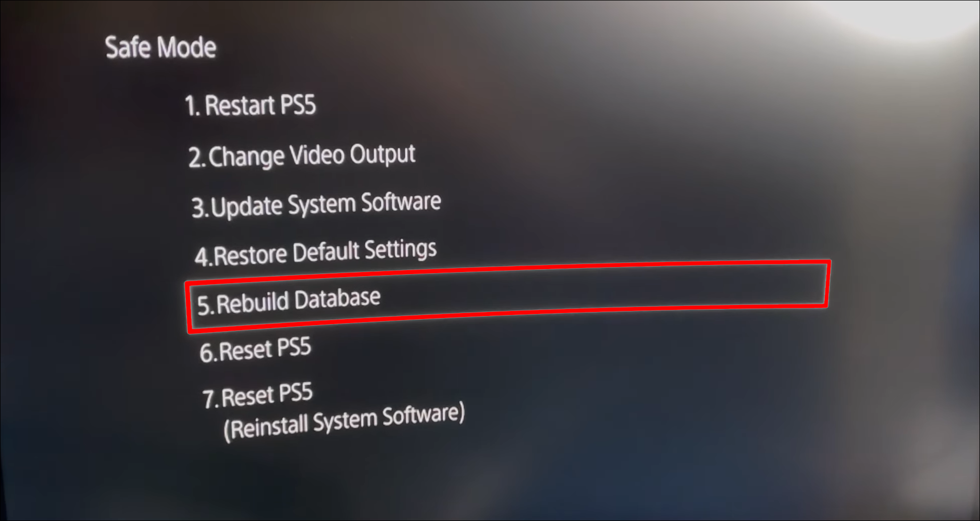The height and width of the screenshot is (521, 980).
Task: Activate the Rebuild Database option
Action: (289, 300)
